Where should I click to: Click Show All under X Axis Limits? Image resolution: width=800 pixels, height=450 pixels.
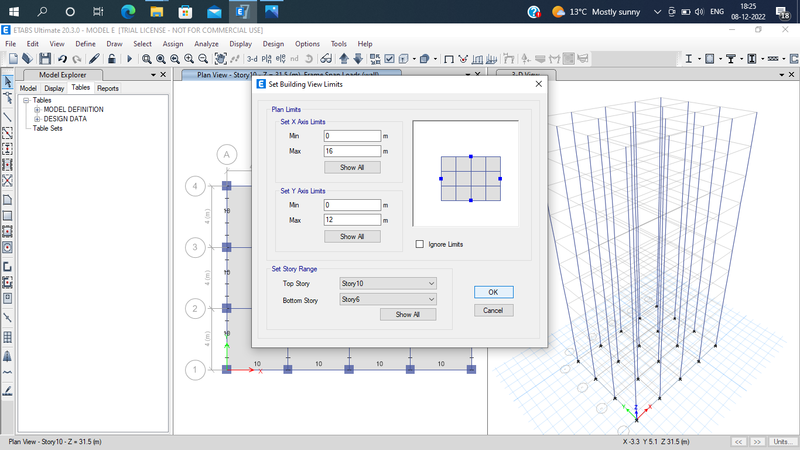tap(352, 167)
